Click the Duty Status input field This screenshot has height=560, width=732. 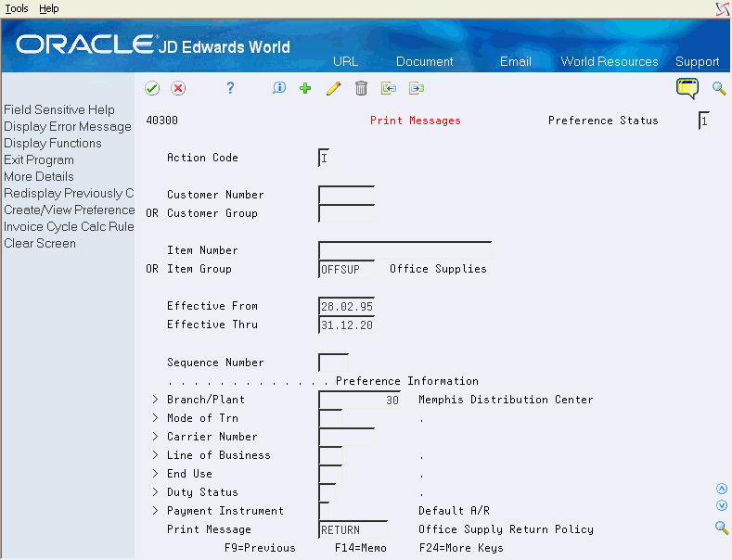tap(327, 493)
